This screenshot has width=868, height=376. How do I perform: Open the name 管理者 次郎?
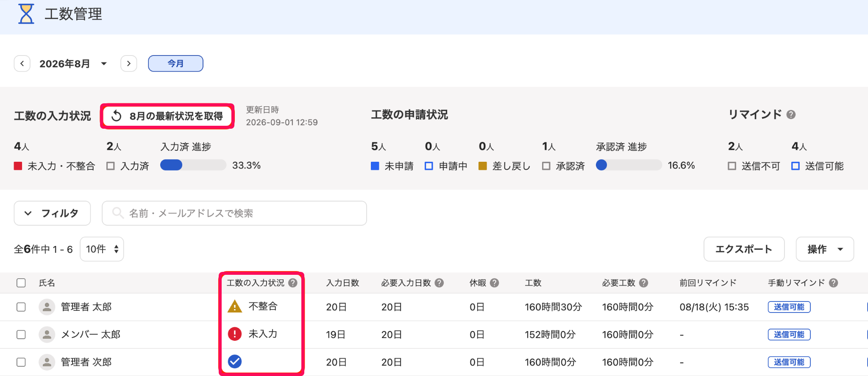point(86,362)
